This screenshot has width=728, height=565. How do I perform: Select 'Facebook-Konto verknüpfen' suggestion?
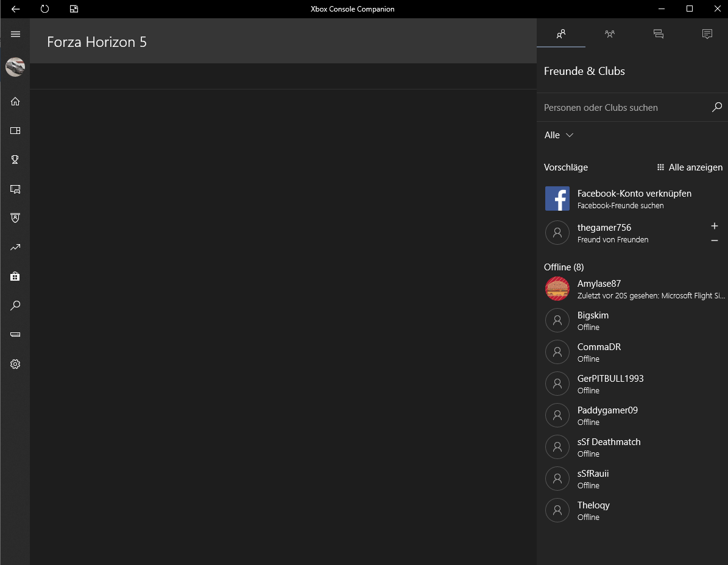632,198
